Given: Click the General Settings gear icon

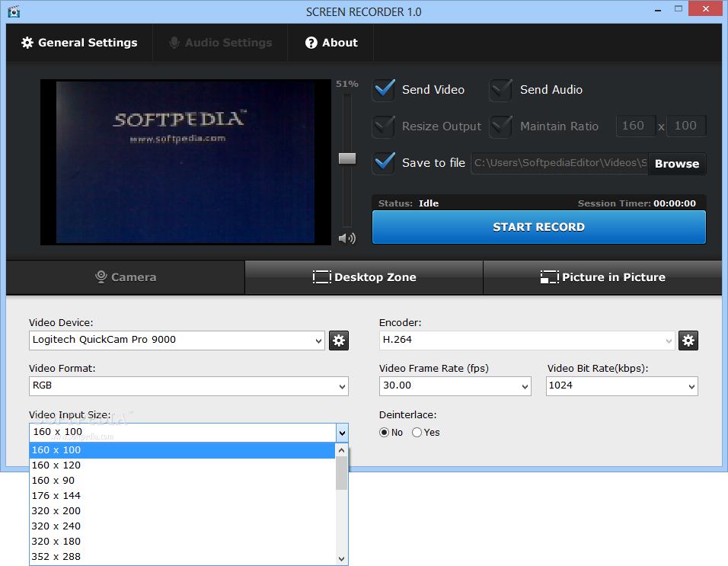Looking at the screenshot, I should [x=27, y=43].
